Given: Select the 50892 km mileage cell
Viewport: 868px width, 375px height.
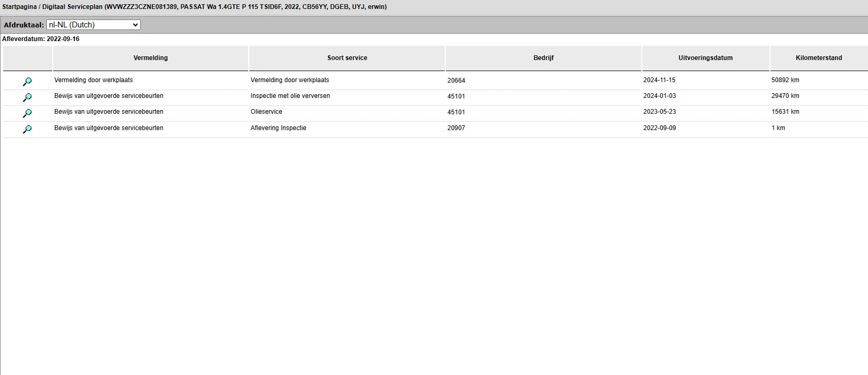Looking at the screenshot, I should click(x=785, y=80).
